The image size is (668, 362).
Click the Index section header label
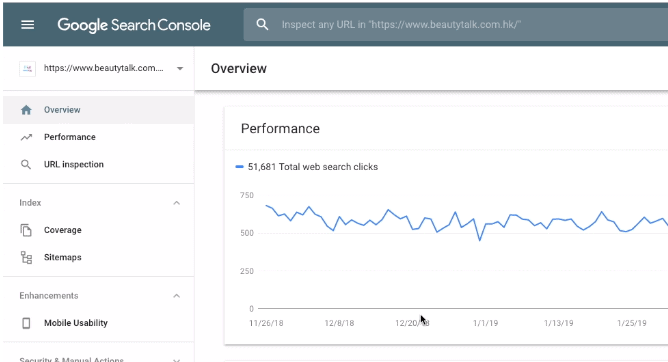point(30,203)
